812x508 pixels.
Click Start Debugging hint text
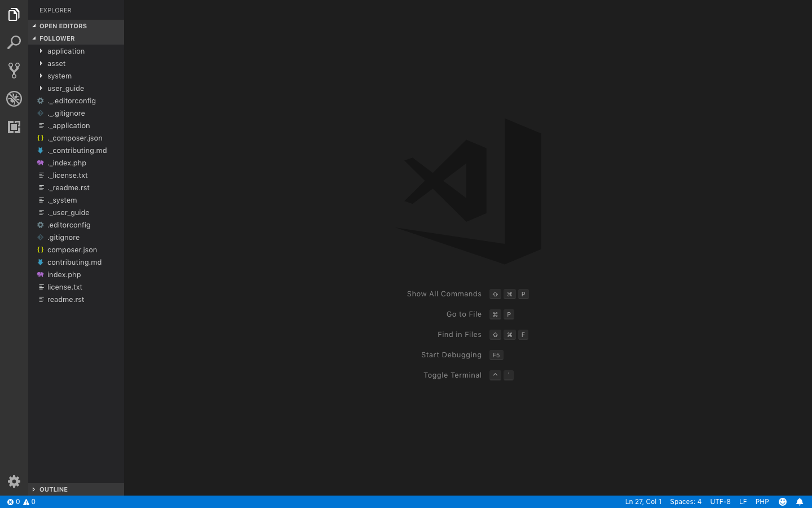coord(451,355)
